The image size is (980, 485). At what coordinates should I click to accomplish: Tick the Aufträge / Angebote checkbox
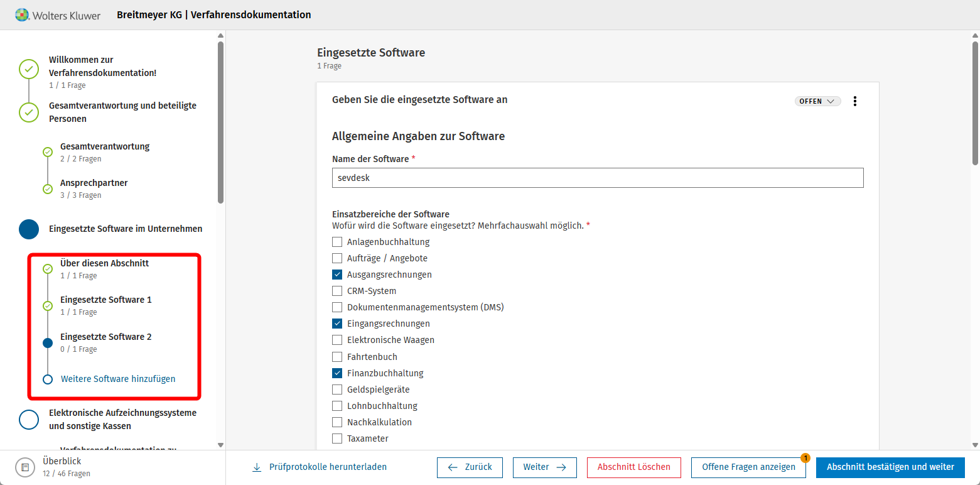[x=337, y=258]
